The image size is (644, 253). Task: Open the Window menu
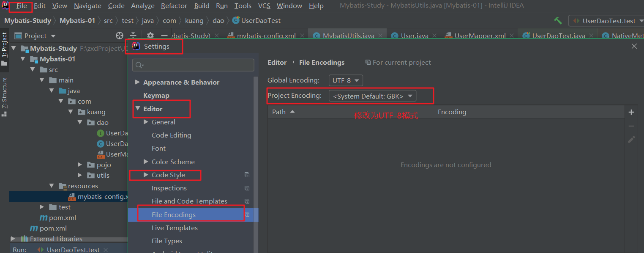(x=289, y=6)
